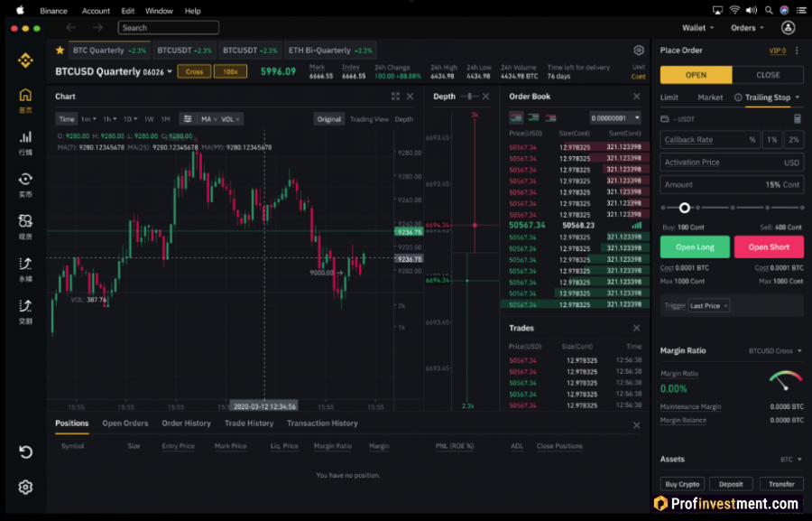Switch to Trade History tab
This screenshot has width=812, height=521.
(x=249, y=423)
